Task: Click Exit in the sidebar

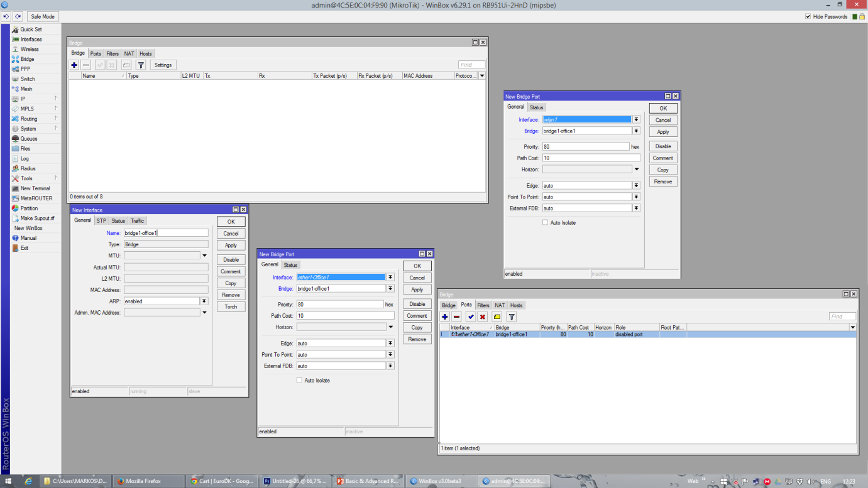Action: click(24, 248)
